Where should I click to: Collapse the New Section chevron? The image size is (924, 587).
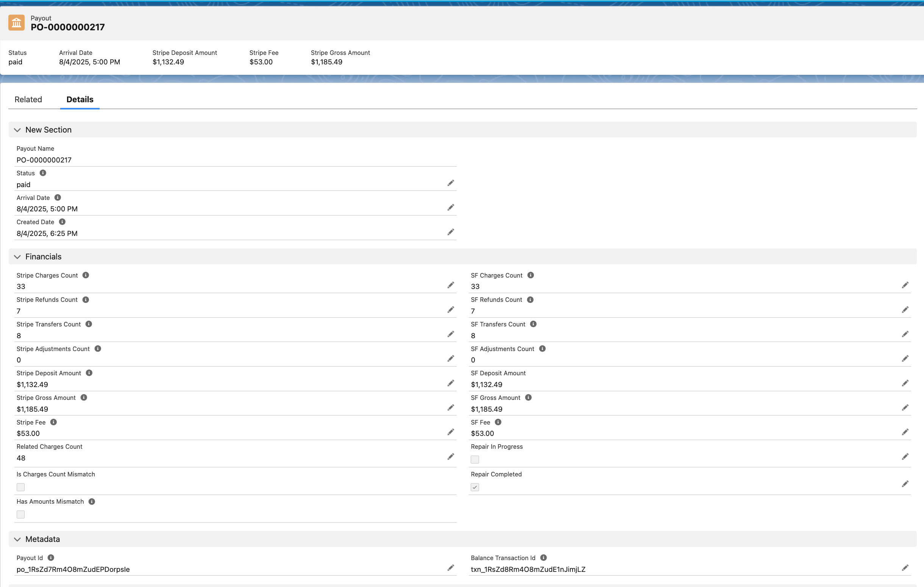coord(17,130)
